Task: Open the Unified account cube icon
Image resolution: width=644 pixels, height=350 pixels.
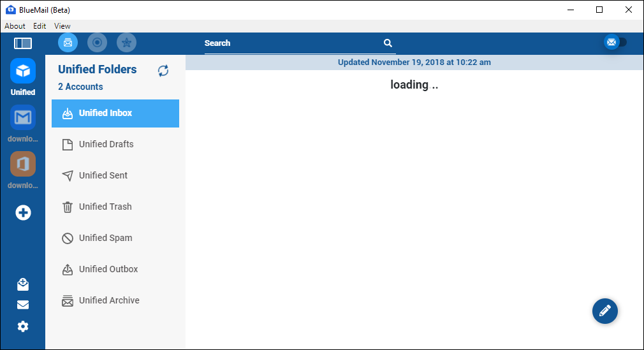Action: point(23,71)
